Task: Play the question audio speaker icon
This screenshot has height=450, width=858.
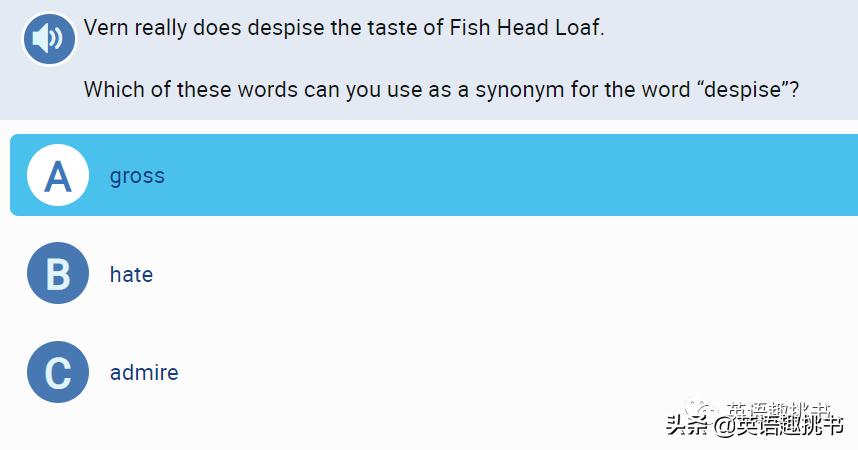Action: [48, 39]
